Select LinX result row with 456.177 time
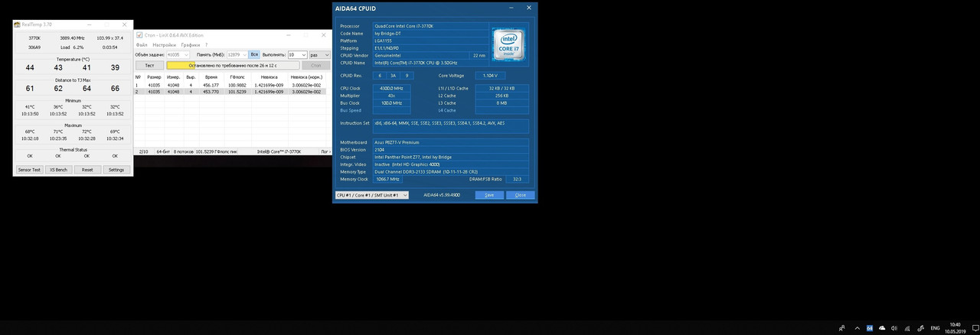The width and height of the screenshot is (980, 335). [x=231, y=85]
